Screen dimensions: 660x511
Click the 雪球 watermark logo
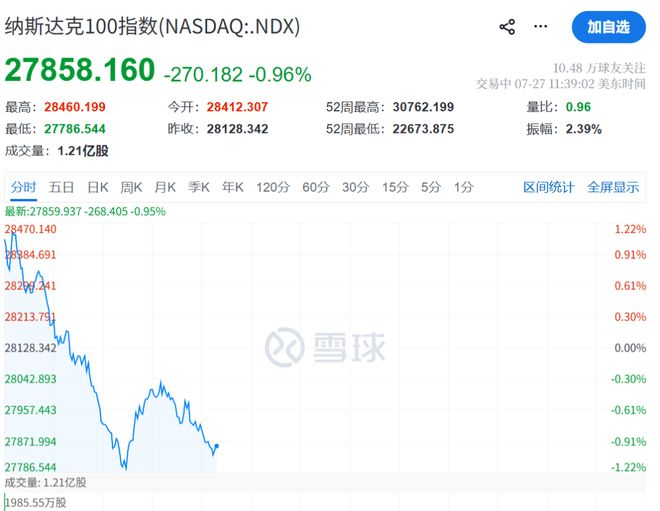click(x=325, y=347)
